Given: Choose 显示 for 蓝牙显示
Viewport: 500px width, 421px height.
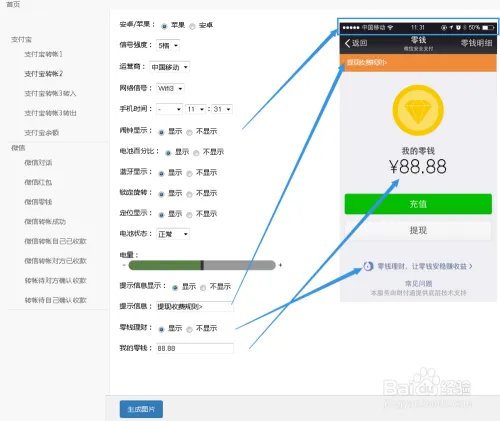Looking at the screenshot, I should [161, 174].
